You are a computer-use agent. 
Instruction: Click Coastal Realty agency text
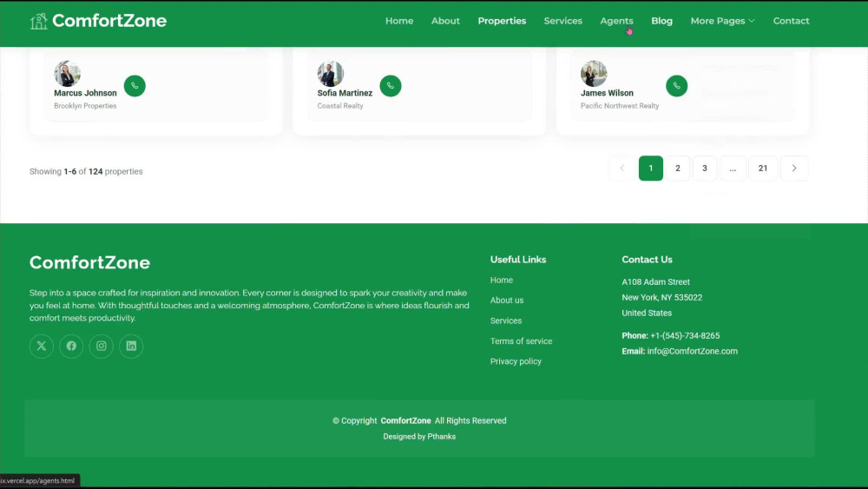click(x=340, y=106)
